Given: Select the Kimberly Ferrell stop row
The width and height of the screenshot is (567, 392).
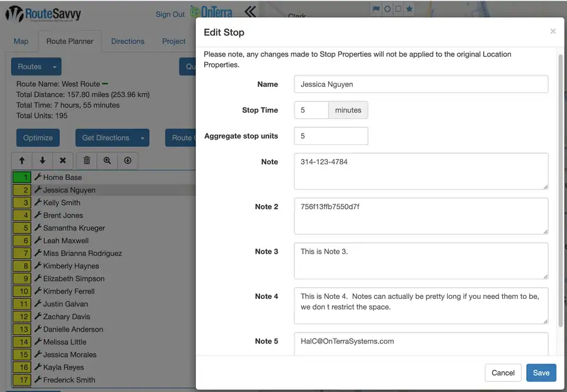Looking at the screenshot, I should pyautogui.click(x=104, y=291).
